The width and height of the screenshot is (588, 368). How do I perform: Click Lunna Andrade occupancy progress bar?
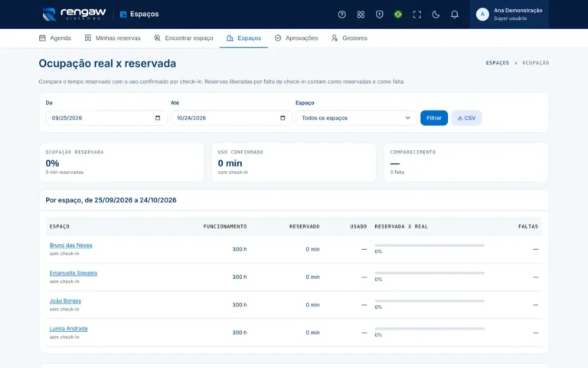click(x=430, y=329)
